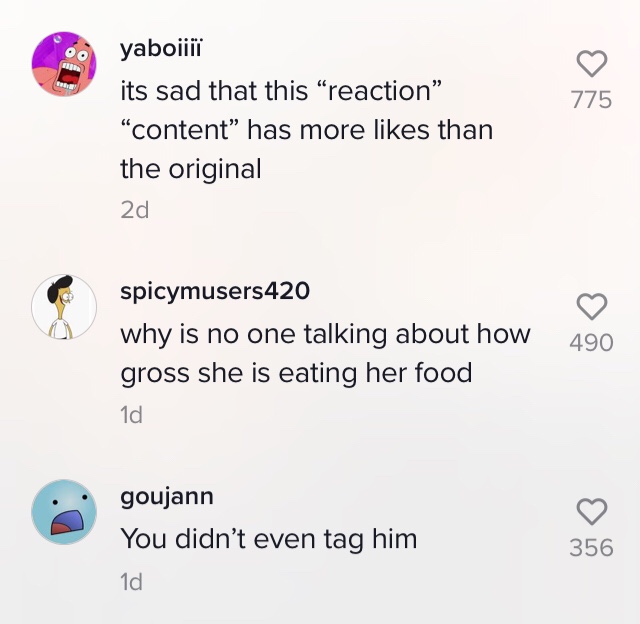This screenshot has height=624, width=640.
Task: Like yaboiiii's comment with the heart
Action: pyautogui.click(x=592, y=65)
